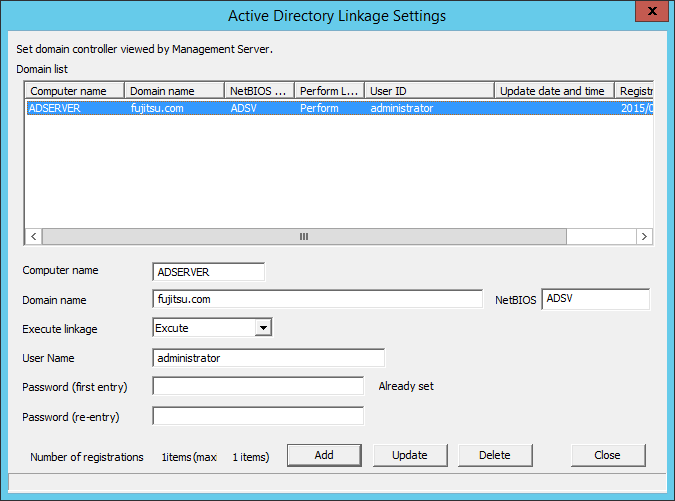Click administrator cell in domain list
Viewport: 675px width, 501px height.
(x=402, y=108)
